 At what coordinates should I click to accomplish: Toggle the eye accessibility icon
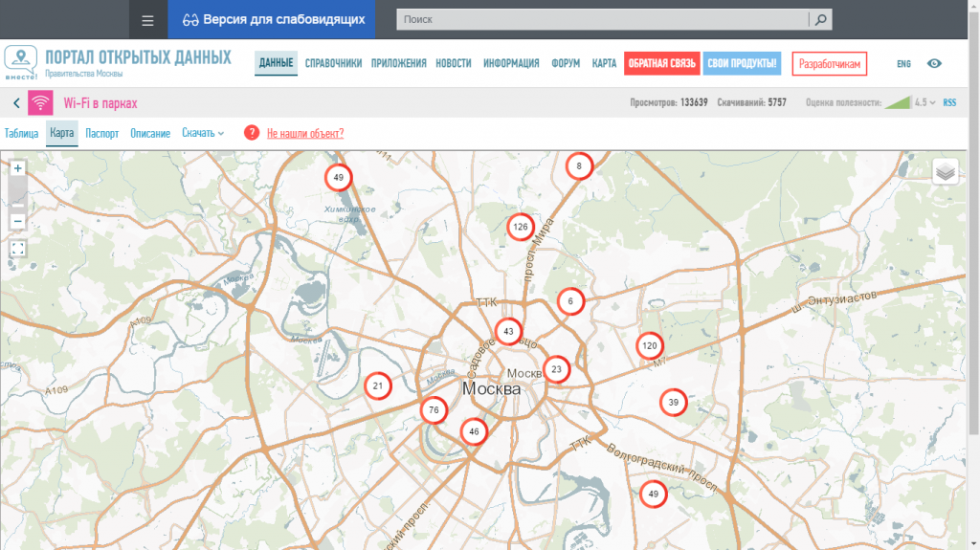[x=934, y=63]
